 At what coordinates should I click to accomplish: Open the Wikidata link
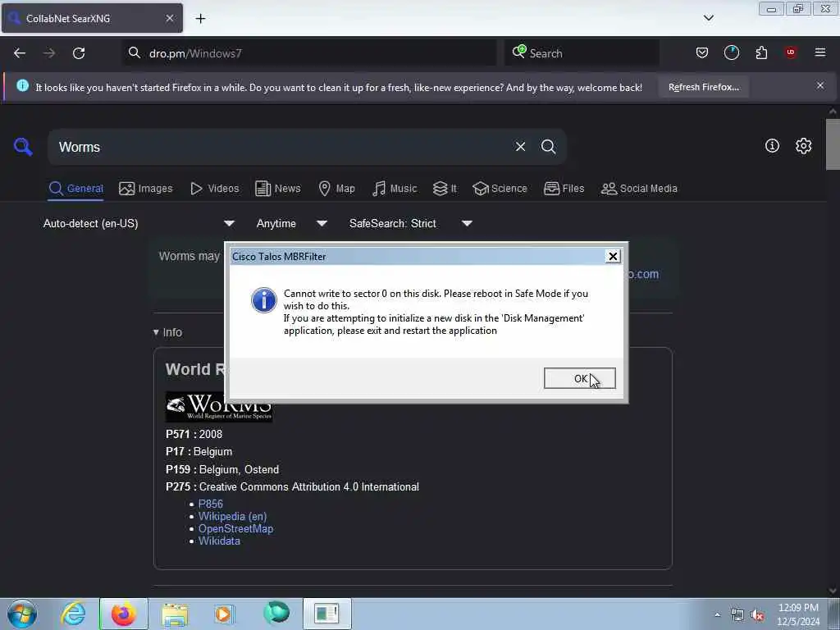coord(219,541)
